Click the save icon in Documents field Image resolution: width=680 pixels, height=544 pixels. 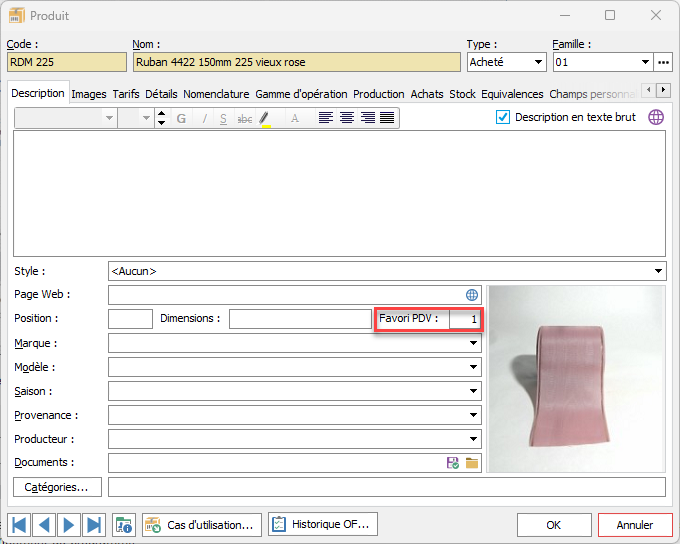pos(453,463)
